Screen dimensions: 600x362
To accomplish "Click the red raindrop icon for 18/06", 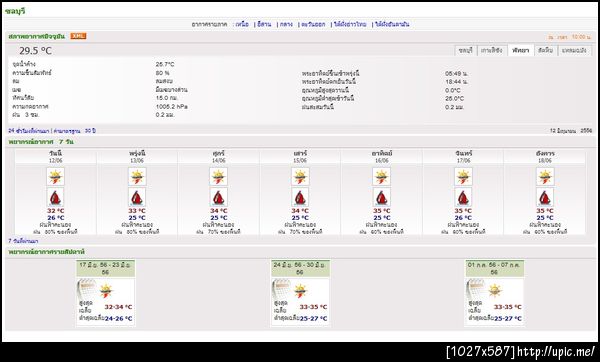I will pos(545,197).
